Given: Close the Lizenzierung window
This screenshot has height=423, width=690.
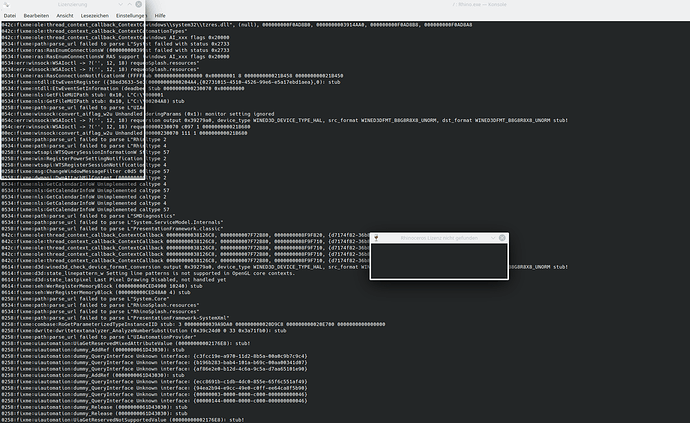Looking at the screenshot, I should (139, 4).
